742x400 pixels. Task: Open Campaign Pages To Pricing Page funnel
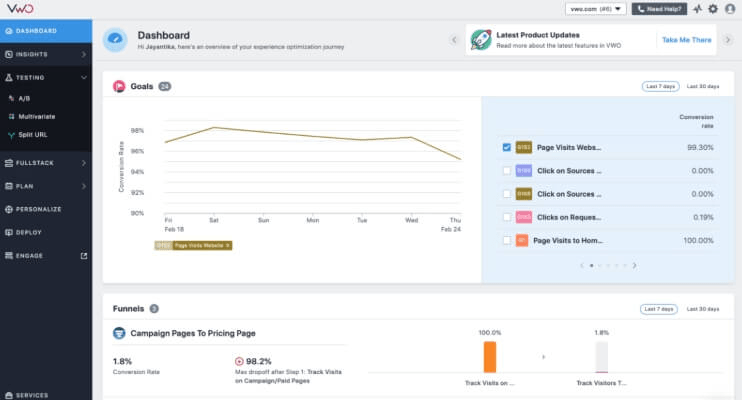[193, 333]
